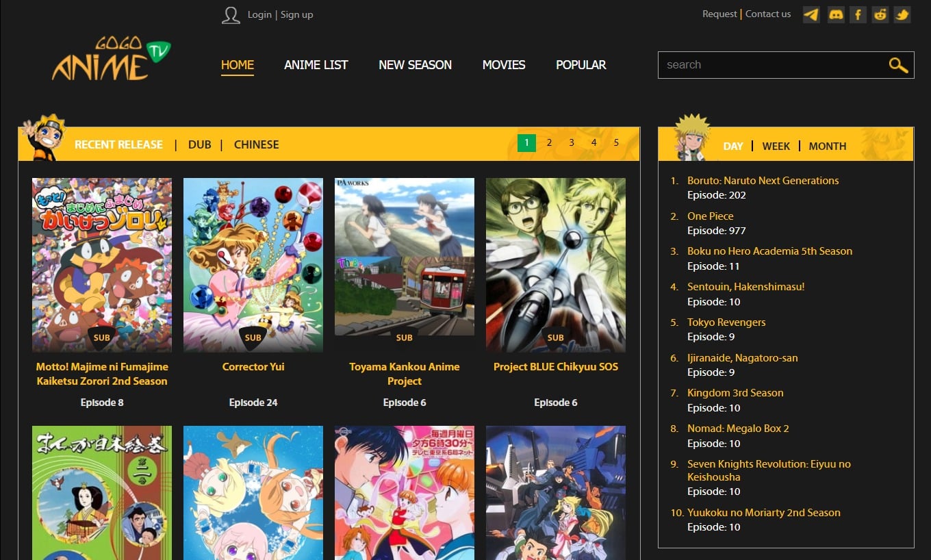This screenshot has width=931, height=560.
Task: Open the NEW SEASON page
Action: point(415,64)
